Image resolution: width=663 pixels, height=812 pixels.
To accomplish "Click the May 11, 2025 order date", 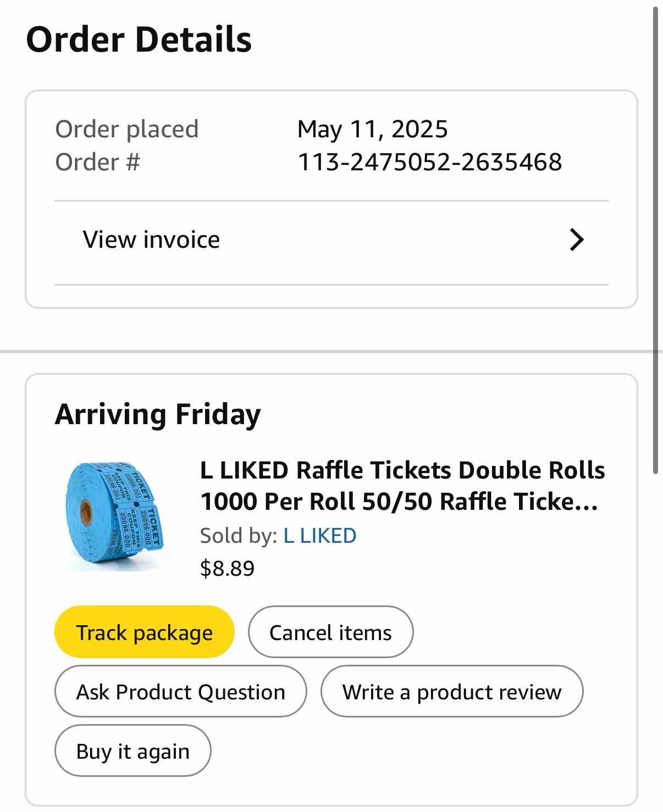I will click(372, 129).
